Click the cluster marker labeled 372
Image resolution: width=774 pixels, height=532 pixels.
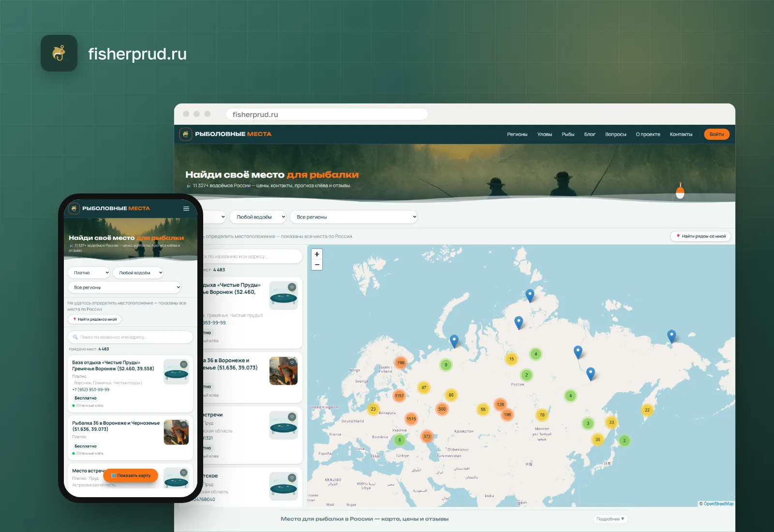[x=427, y=436]
